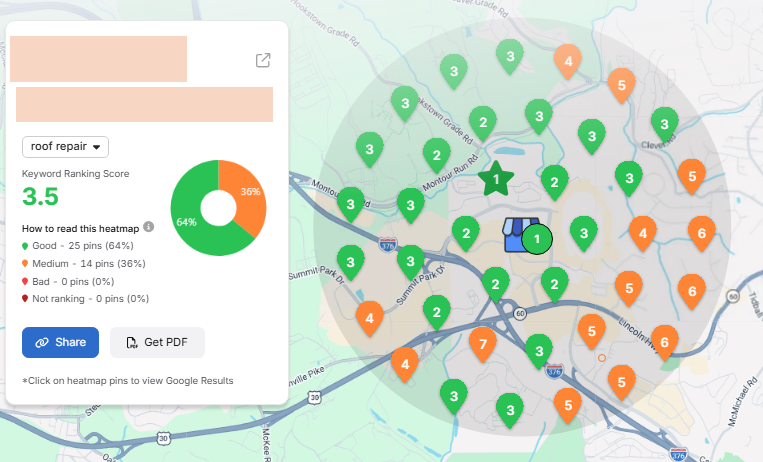Image resolution: width=763 pixels, height=462 pixels.
Task: Click 'Bad - 0 pins (0%)' legend row
Action: pyautogui.click(x=68, y=281)
